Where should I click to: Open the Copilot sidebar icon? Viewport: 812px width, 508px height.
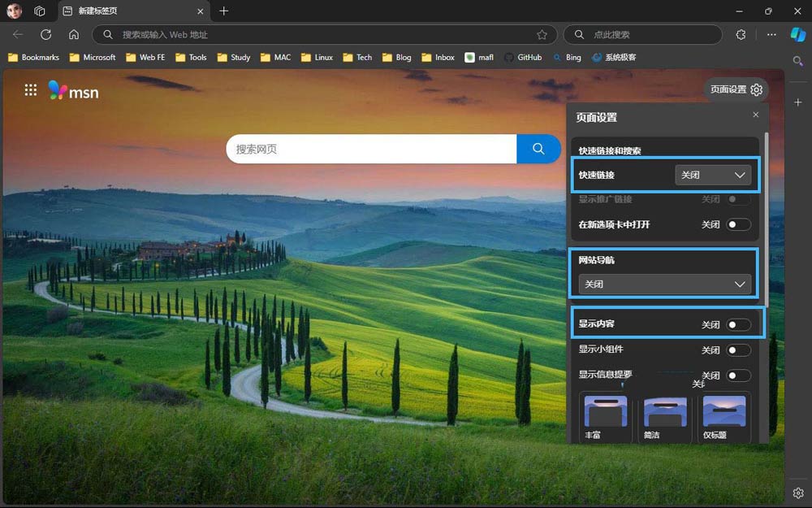pos(798,34)
